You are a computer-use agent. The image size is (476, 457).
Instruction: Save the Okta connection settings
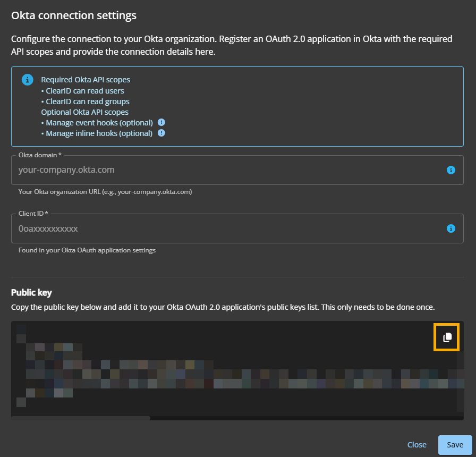[455, 445]
